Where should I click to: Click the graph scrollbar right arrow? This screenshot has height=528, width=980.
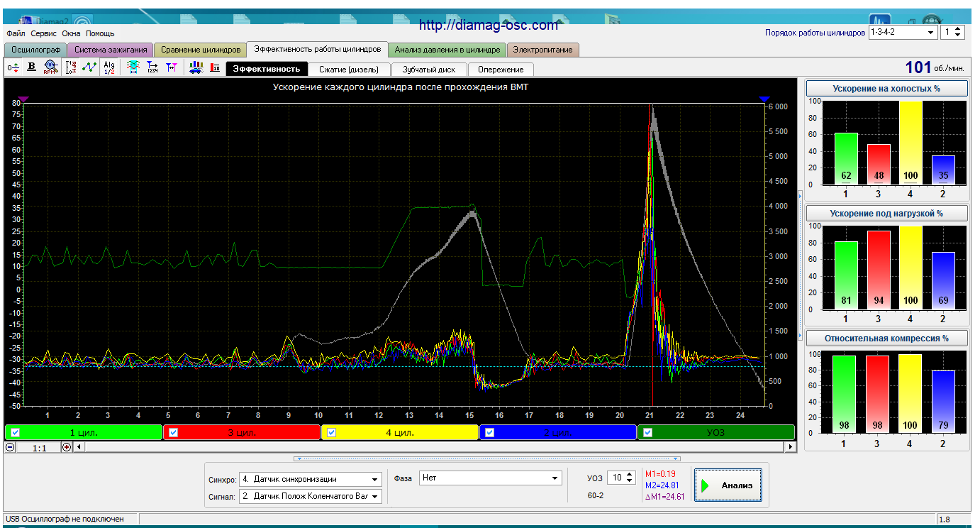pyautogui.click(x=791, y=447)
